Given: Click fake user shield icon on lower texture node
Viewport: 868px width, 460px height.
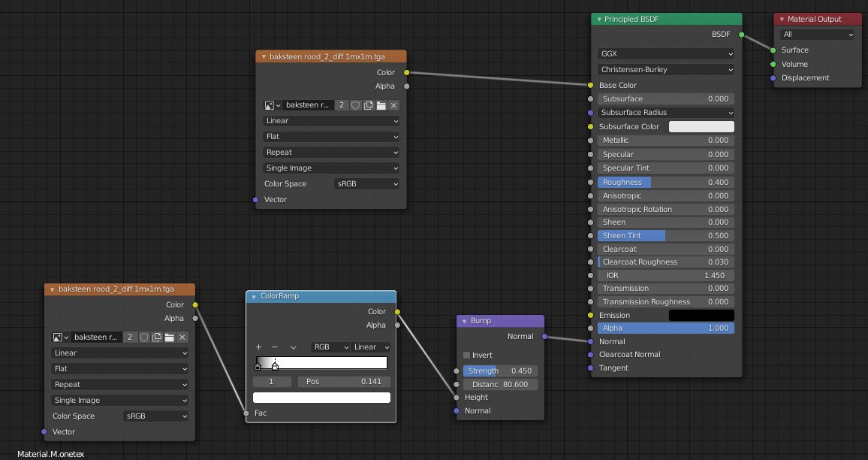Looking at the screenshot, I should [x=144, y=337].
